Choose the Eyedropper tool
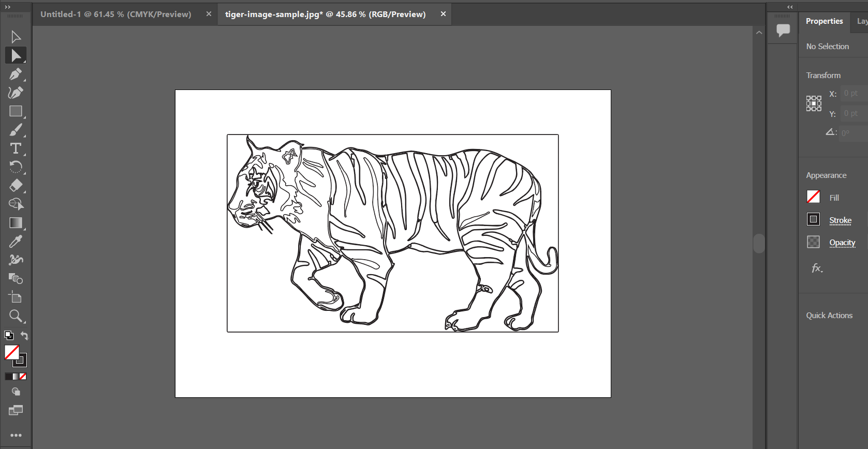The height and width of the screenshot is (449, 868). 16,242
